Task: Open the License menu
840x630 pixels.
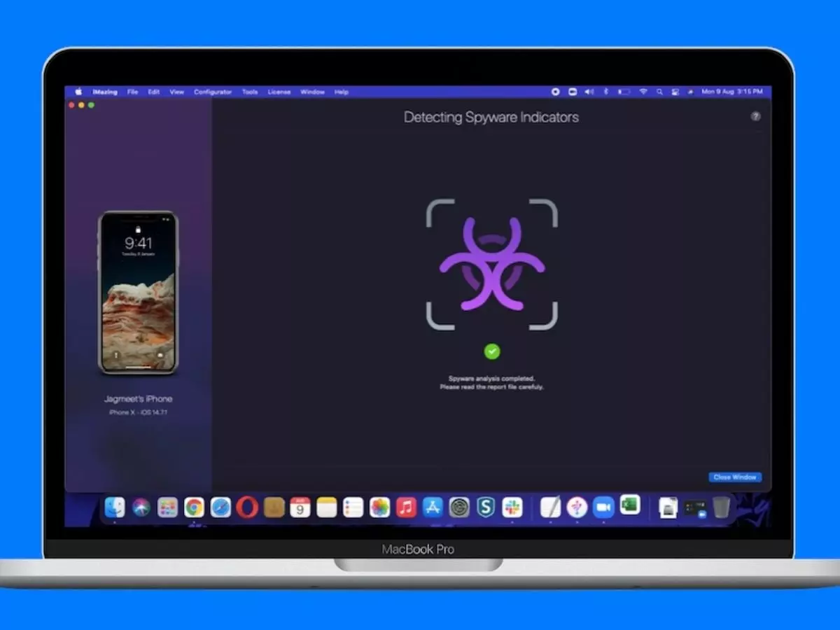Action: pos(279,92)
